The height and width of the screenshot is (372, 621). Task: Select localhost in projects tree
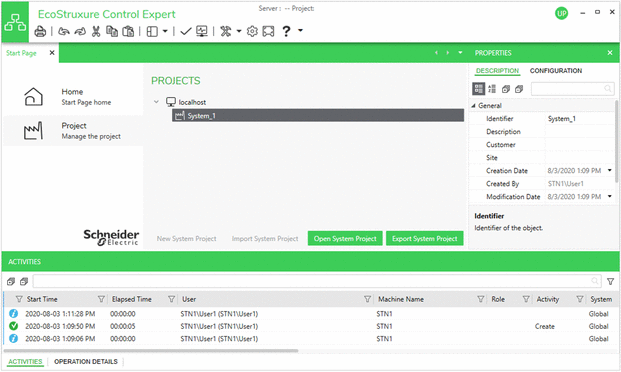(192, 102)
